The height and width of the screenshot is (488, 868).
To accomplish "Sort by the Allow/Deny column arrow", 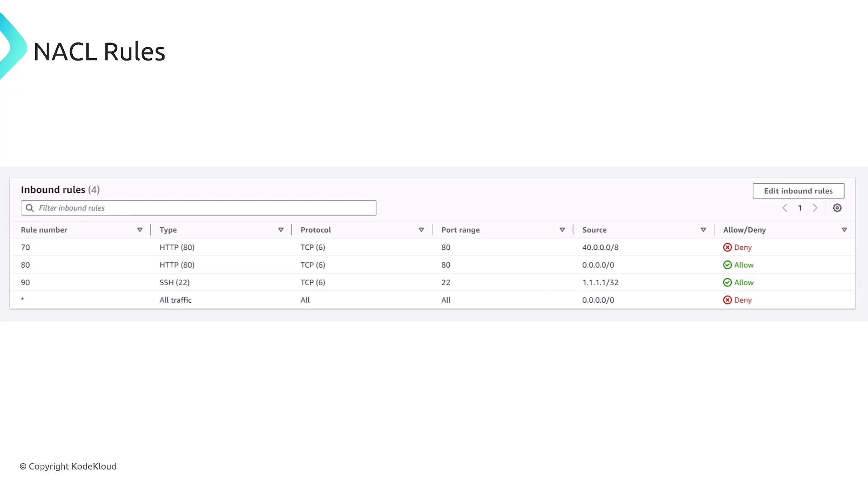I will (x=844, y=230).
